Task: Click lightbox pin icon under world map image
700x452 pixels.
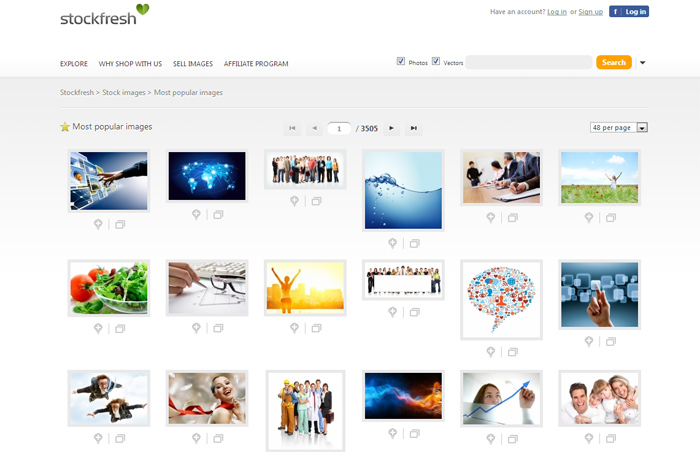Action: pyautogui.click(x=197, y=215)
